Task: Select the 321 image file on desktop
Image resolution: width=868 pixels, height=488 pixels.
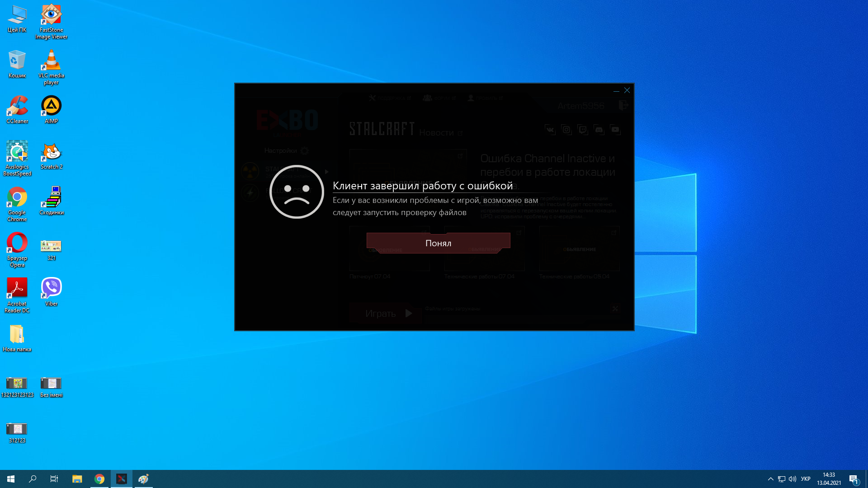Action: pos(51,250)
